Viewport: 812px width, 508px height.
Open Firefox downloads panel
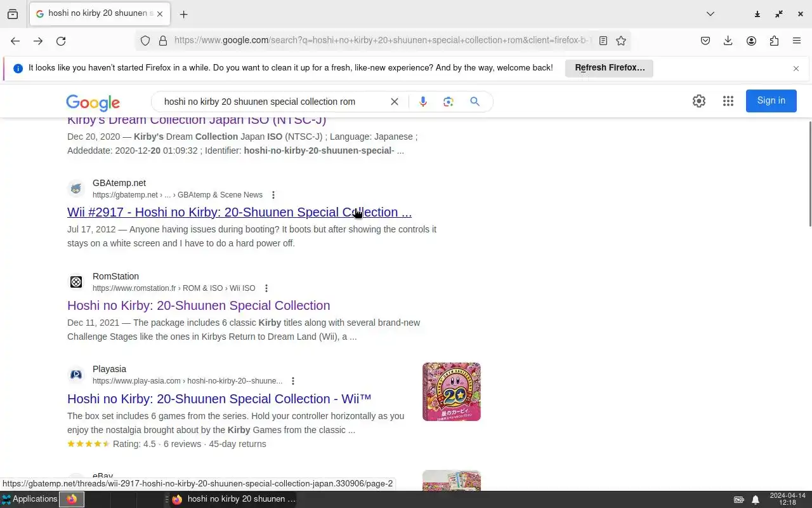coord(728,41)
